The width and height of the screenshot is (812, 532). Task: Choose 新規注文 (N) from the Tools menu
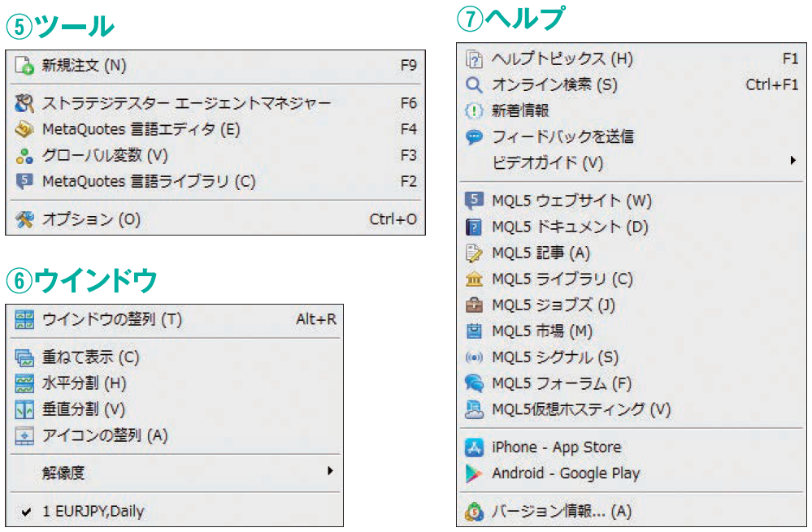point(215,66)
